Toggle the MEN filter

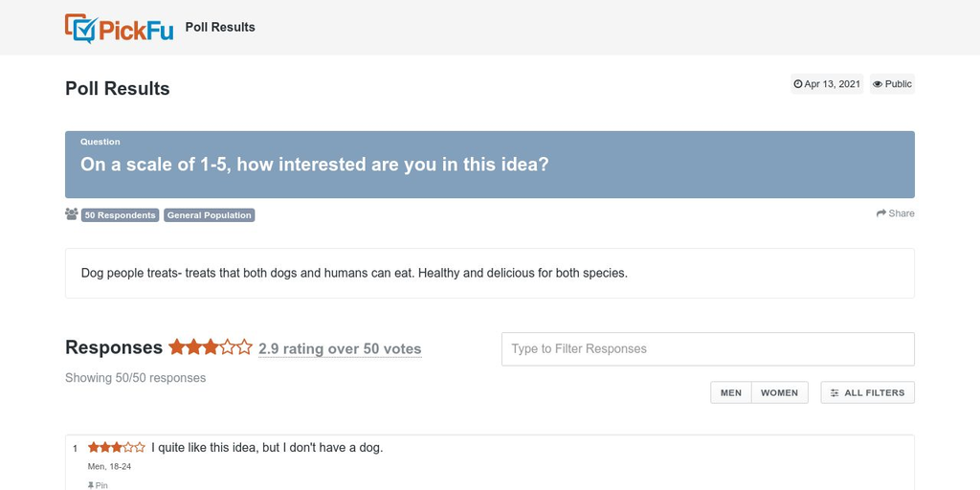731,392
